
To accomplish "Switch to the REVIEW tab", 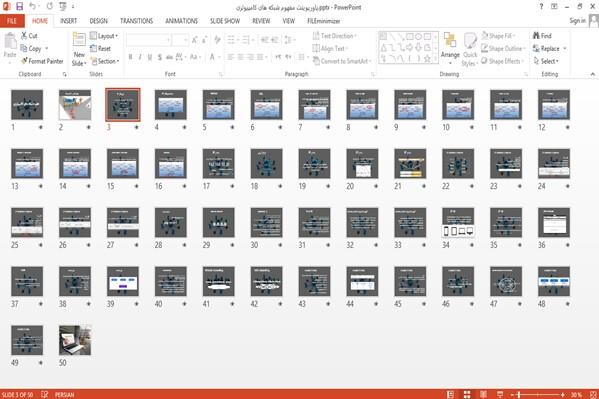I will point(261,21).
